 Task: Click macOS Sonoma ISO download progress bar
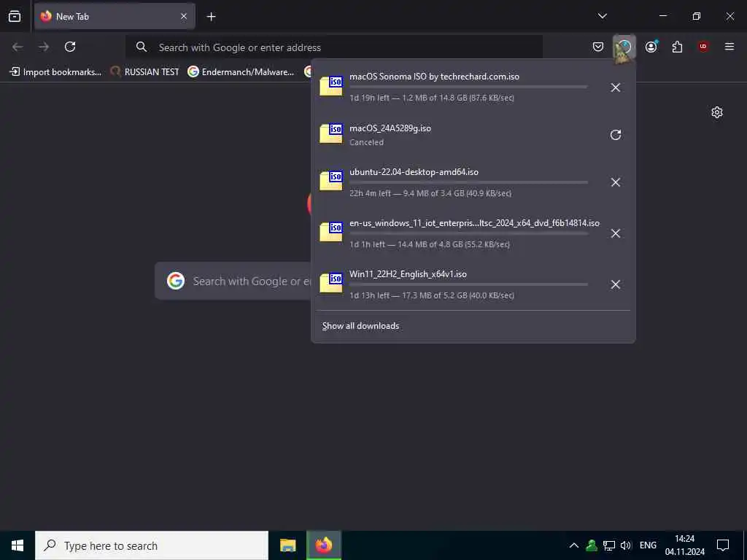click(x=468, y=87)
